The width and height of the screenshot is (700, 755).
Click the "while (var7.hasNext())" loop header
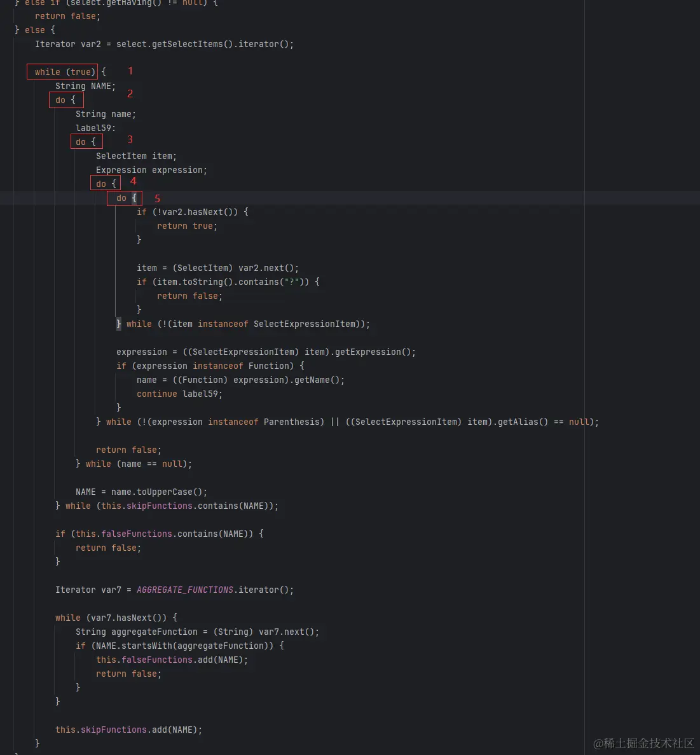(x=116, y=618)
